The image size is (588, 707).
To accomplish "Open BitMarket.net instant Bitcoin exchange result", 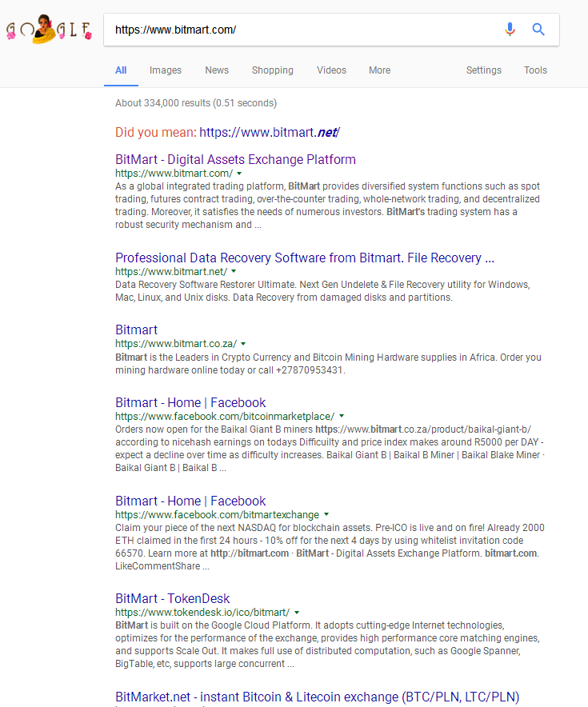I will click(318, 697).
